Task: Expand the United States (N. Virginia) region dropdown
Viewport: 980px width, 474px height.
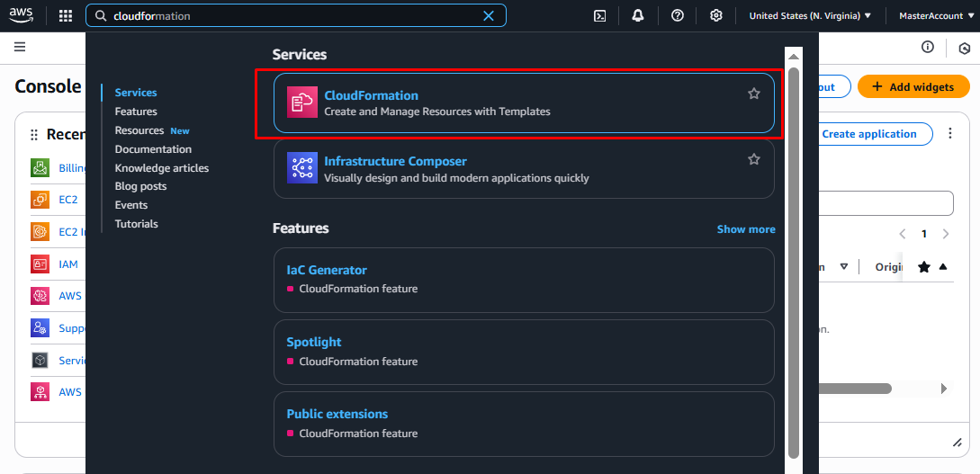Action: [810, 15]
